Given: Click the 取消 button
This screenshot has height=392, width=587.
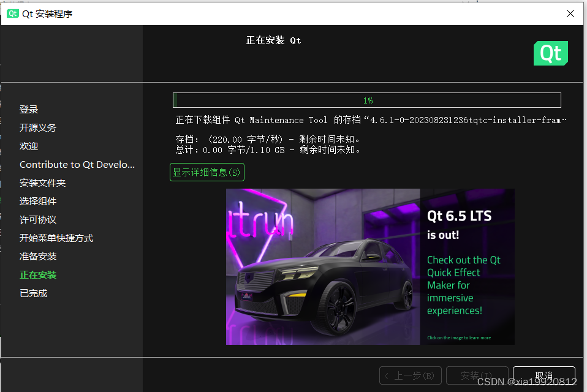Looking at the screenshot, I should (543, 375).
